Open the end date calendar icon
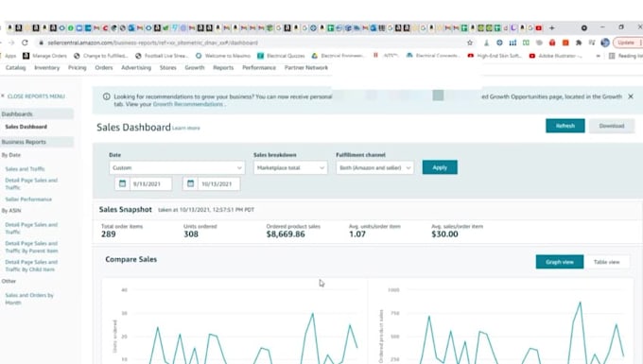Screen dimensions: 643x364 [x=190, y=183]
